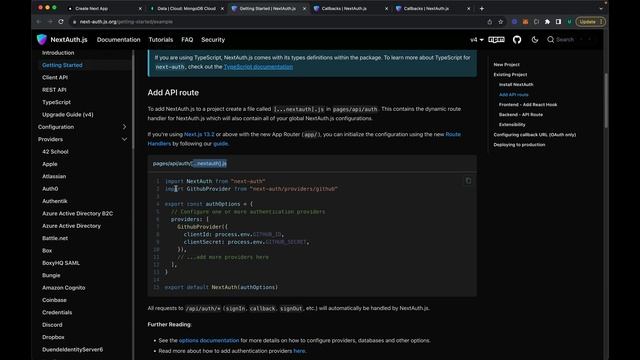
Task: Share the page using the share icon
Action: pos(490,22)
